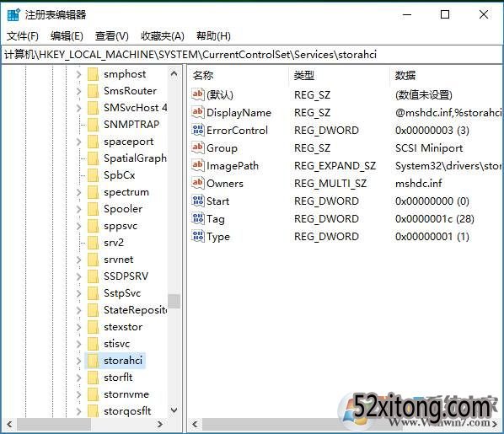Screen dimensions: 504x434
Task: Click the smphost folder icon
Action: (94, 74)
